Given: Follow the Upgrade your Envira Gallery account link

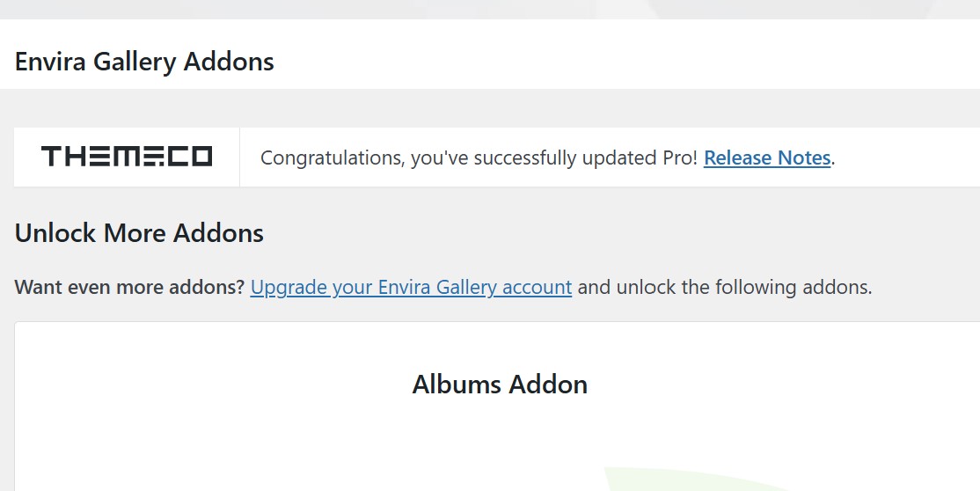Looking at the screenshot, I should (x=411, y=288).
